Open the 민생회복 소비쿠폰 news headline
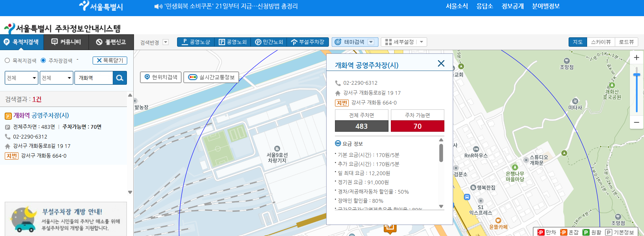Viewport: 644px width, 236px height. (x=231, y=6)
